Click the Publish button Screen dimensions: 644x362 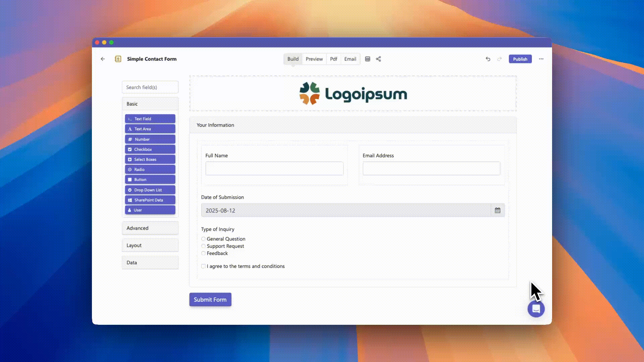tap(520, 59)
